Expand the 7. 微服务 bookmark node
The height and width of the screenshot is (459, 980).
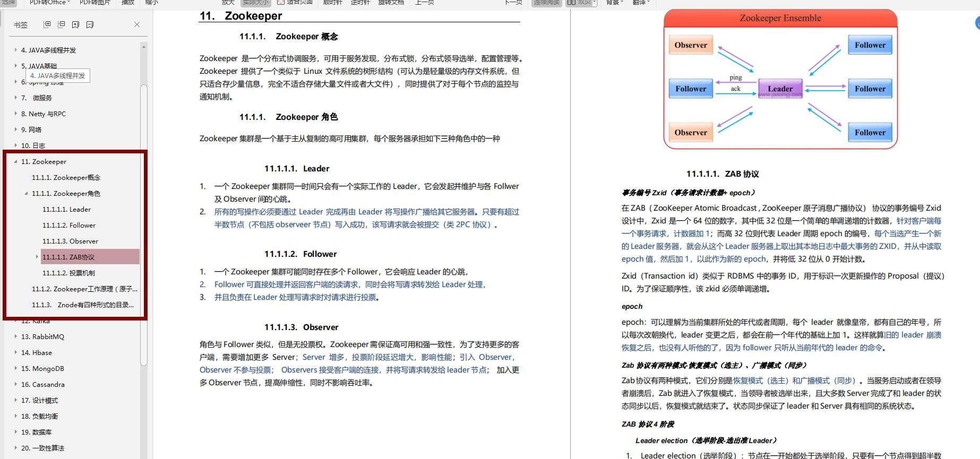15,98
